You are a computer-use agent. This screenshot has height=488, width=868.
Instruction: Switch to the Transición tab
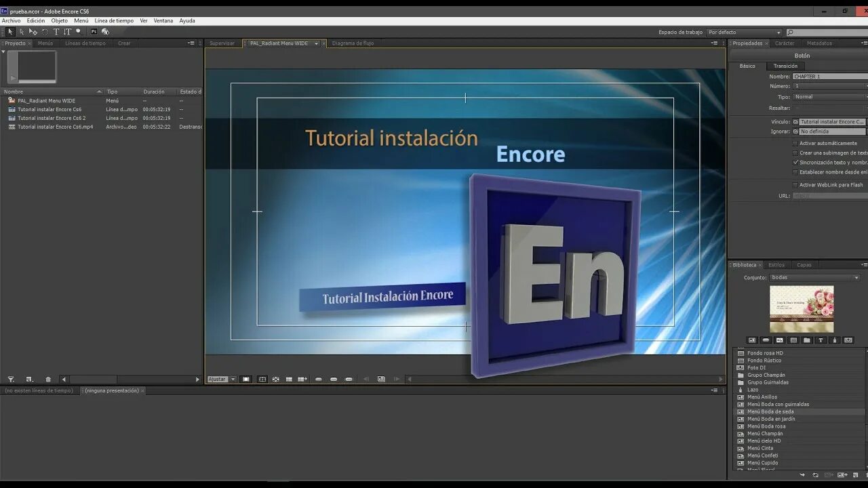point(785,66)
